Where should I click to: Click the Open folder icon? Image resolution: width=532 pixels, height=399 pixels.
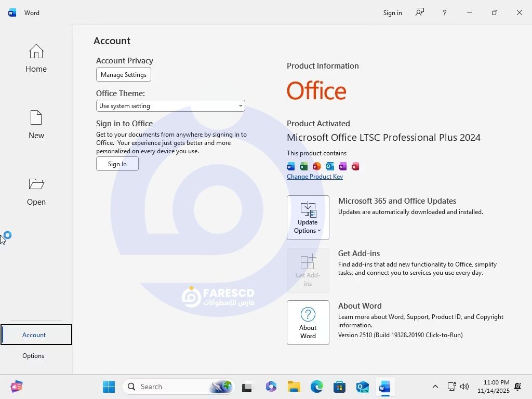coord(36,191)
